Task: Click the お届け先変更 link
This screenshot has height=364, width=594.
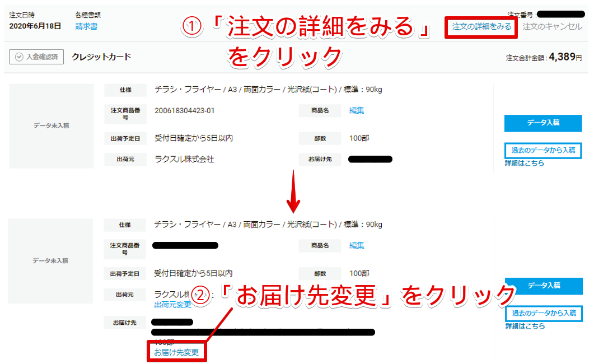Action: pos(176,352)
